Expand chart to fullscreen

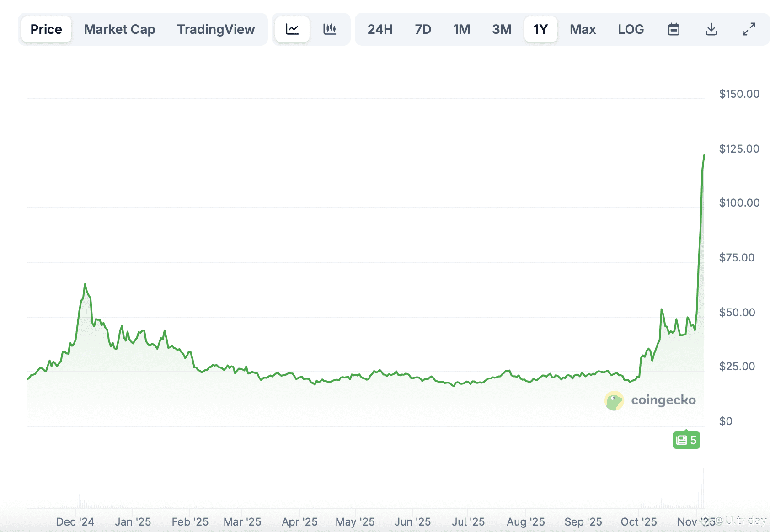[749, 29]
